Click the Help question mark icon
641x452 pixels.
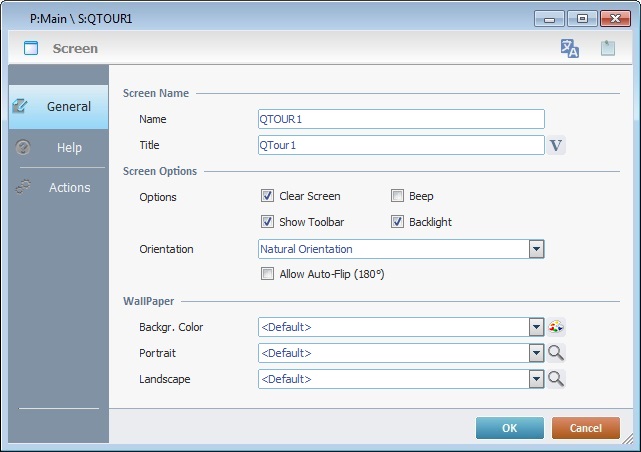pos(24,147)
